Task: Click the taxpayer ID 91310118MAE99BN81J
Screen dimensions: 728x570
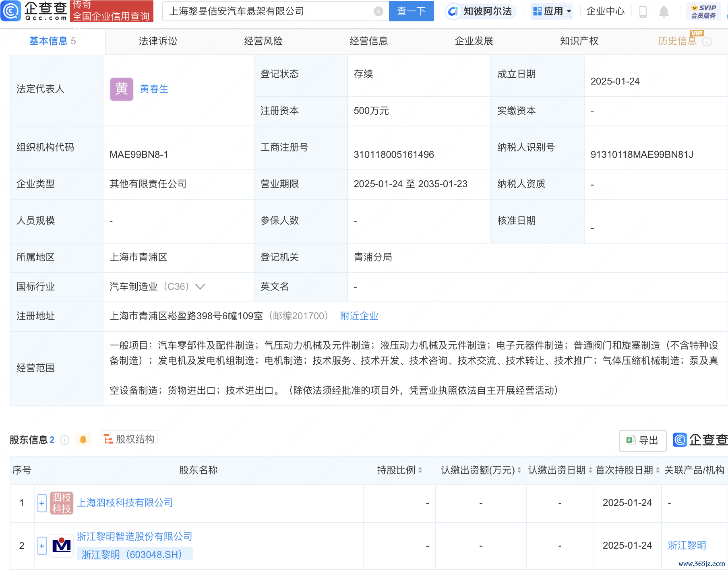Action: click(x=642, y=155)
